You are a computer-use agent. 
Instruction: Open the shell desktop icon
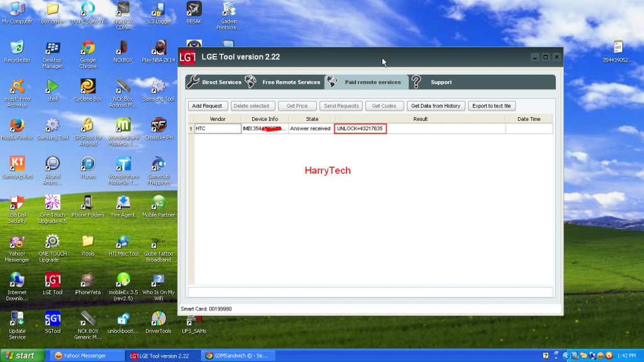(x=53, y=90)
